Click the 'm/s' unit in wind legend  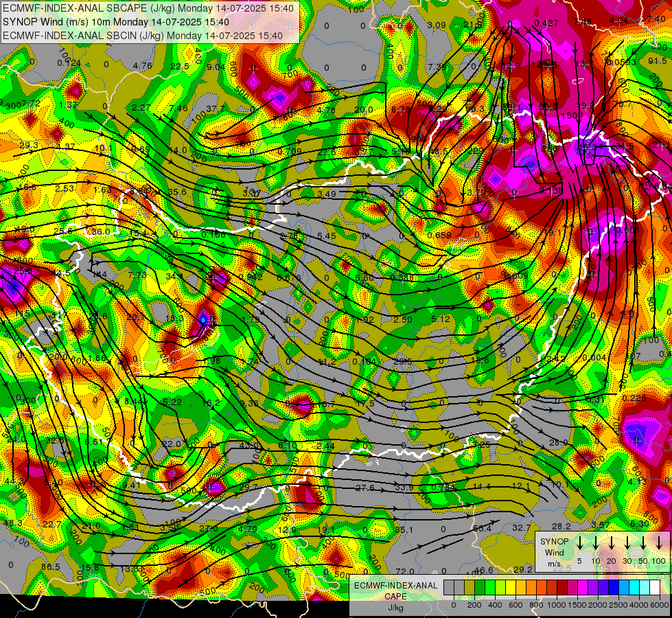pyautogui.click(x=554, y=564)
